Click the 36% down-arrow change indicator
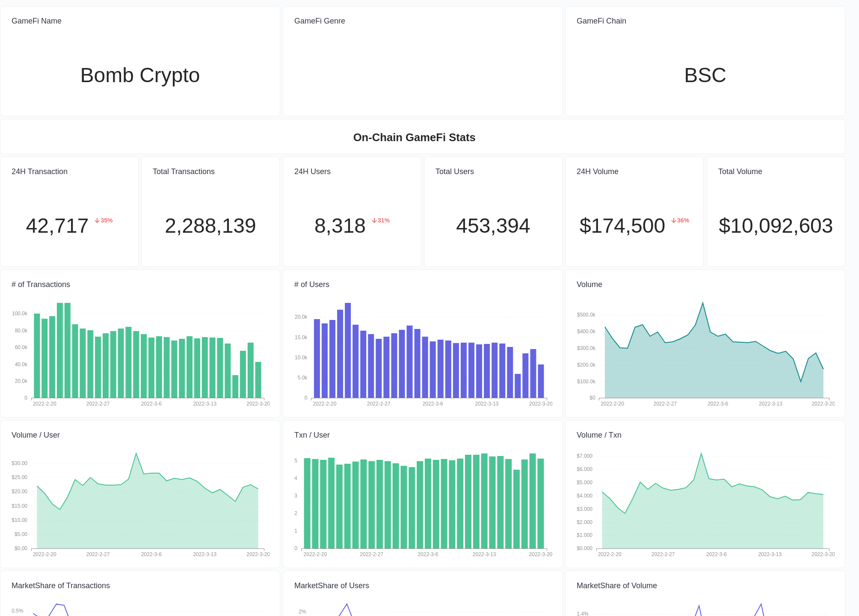 pyautogui.click(x=680, y=220)
